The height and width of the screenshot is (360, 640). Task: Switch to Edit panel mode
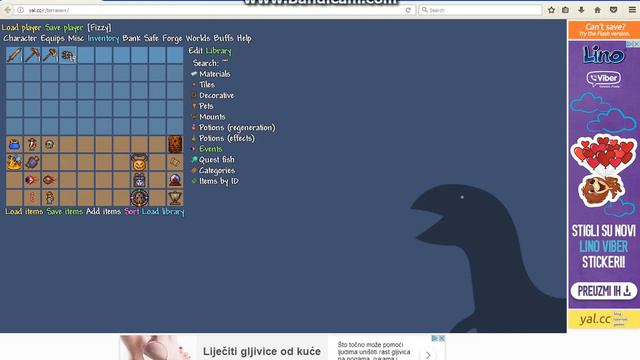(x=196, y=51)
